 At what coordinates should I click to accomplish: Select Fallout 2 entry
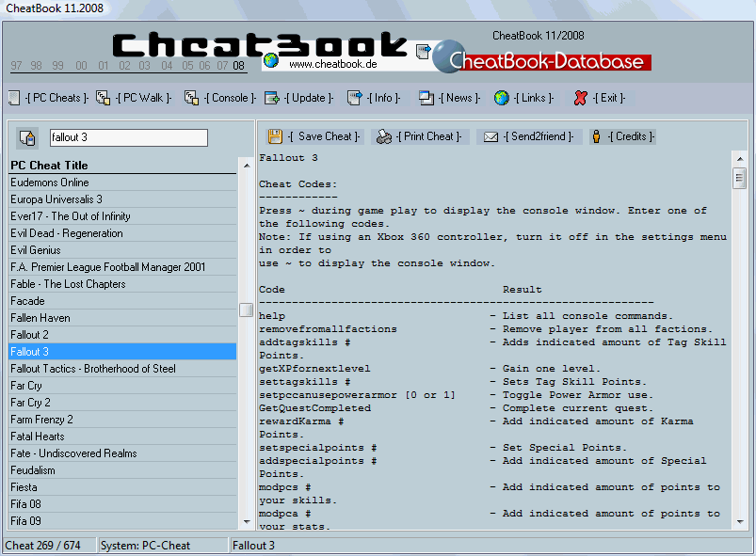point(122,334)
